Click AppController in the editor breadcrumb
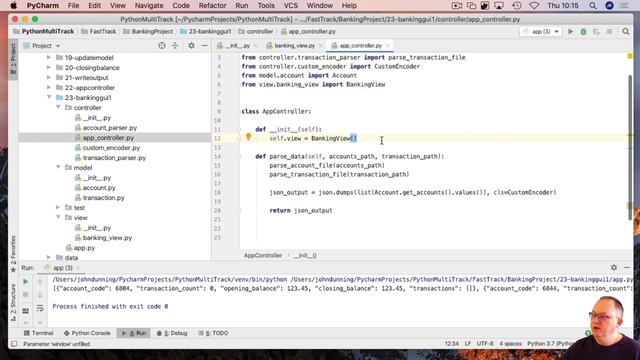This screenshot has width=640, height=360. [x=263, y=256]
